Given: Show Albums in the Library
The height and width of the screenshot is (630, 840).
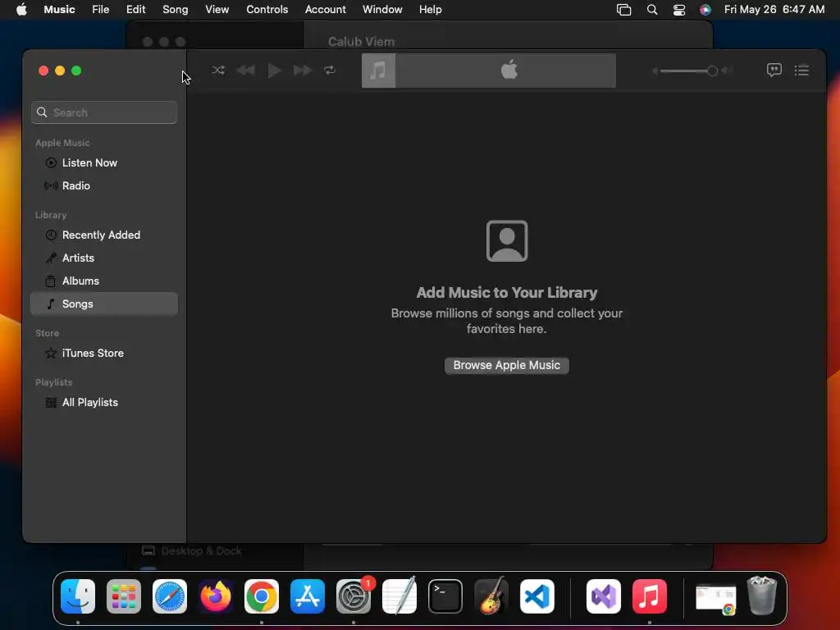Looking at the screenshot, I should tap(104, 281).
